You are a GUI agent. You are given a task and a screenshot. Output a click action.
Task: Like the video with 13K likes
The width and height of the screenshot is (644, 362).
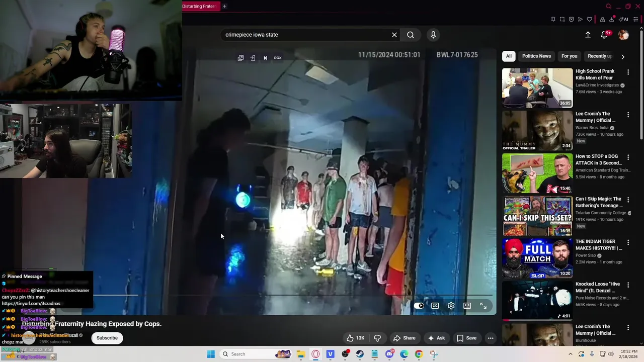[x=355, y=338]
